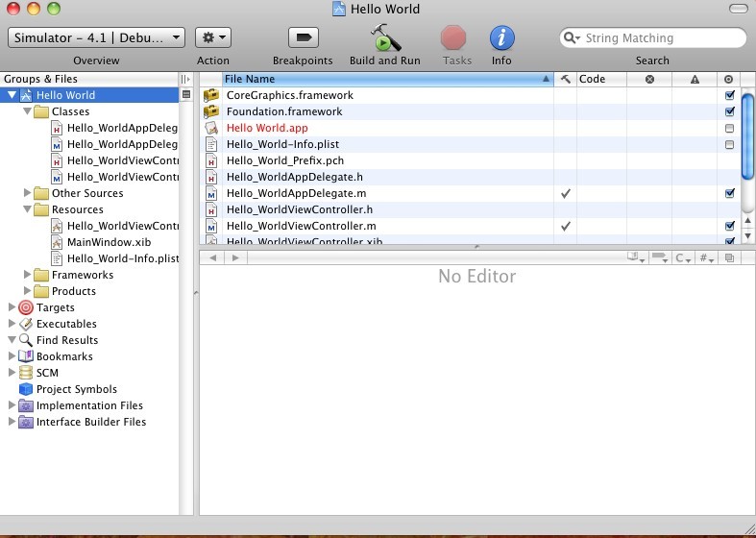Sort by the File Name column header
The width and height of the screenshot is (756, 538).
(388, 79)
